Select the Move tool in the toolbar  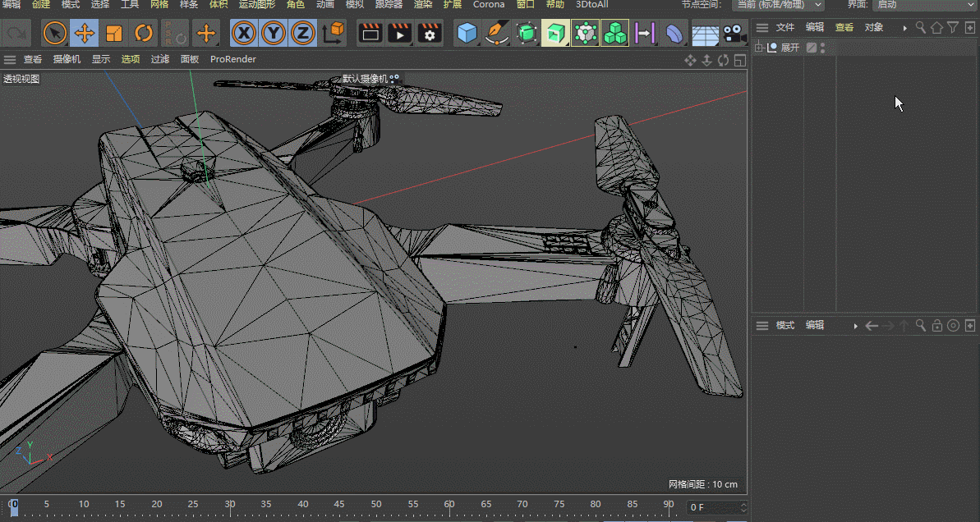pyautogui.click(x=84, y=34)
